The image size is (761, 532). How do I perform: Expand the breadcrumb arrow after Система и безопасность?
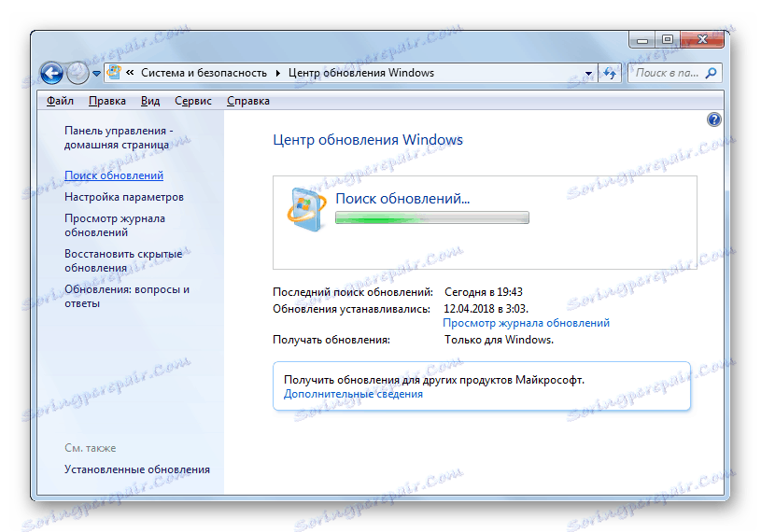(278, 73)
